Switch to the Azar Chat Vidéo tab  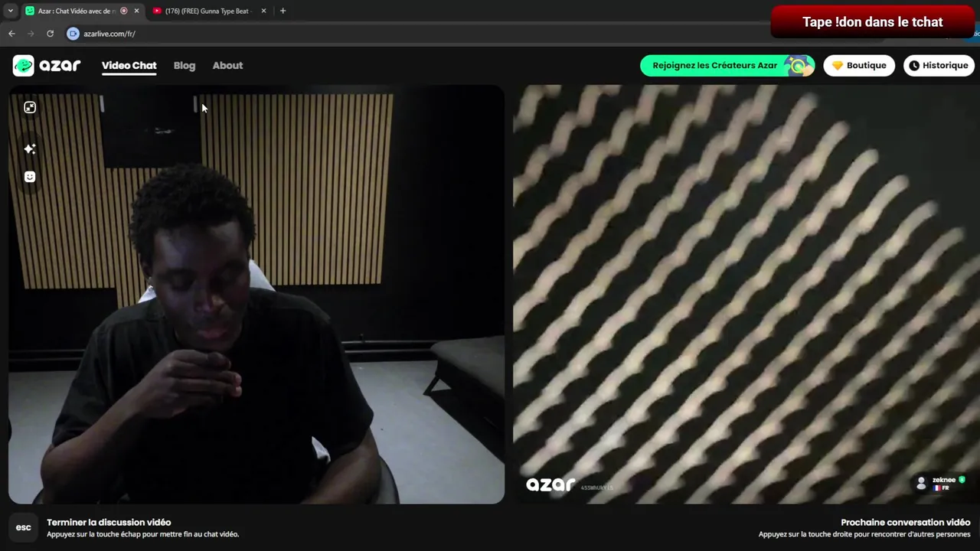coord(82,11)
